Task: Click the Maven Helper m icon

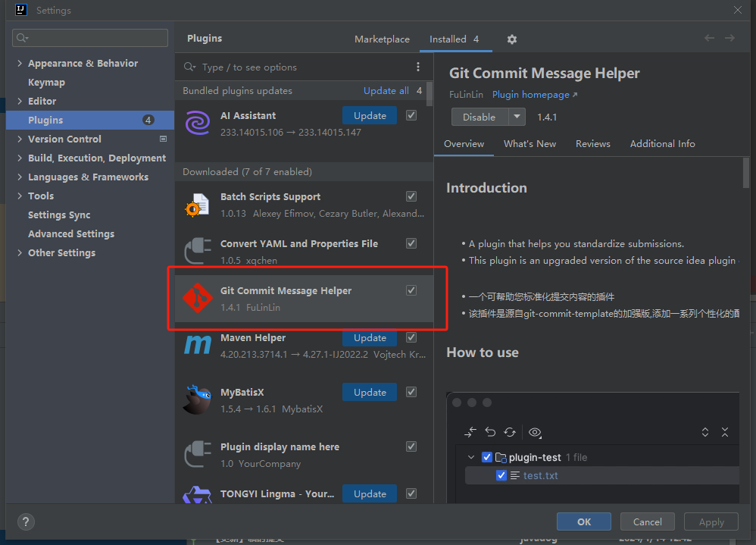Action: click(x=198, y=346)
